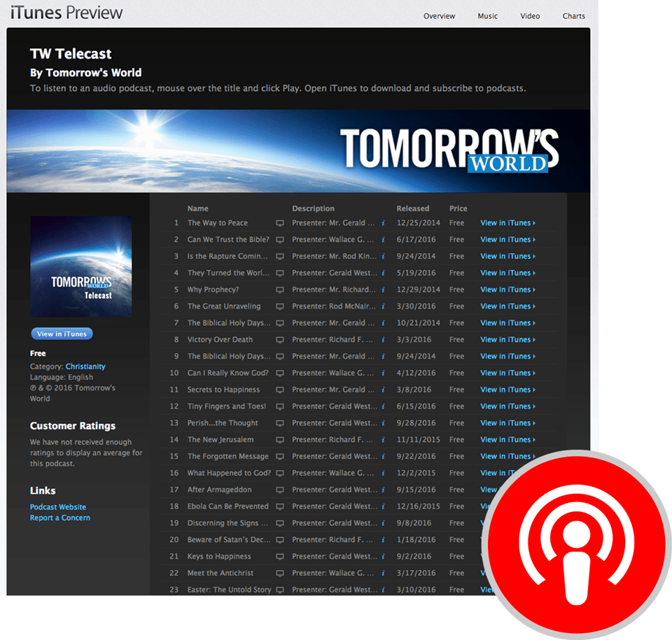Show info for Victory Over Death episode
672x640 pixels.
(x=383, y=340)
